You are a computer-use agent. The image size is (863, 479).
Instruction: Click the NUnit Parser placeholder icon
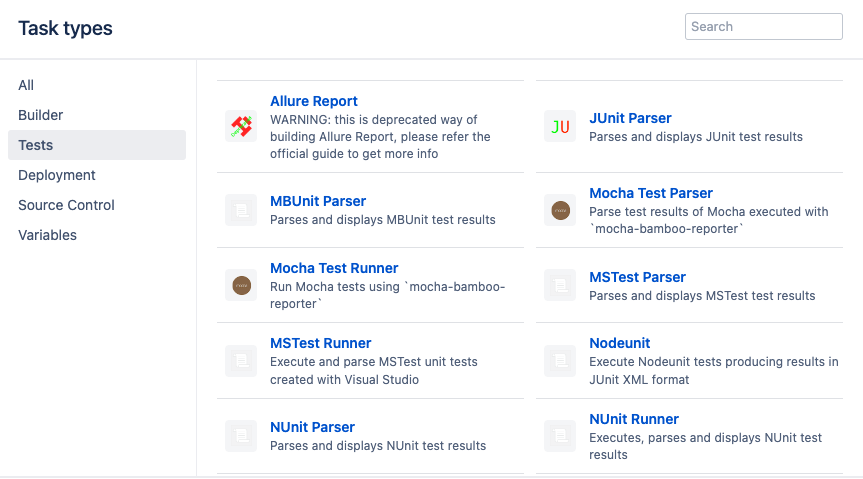click(x=241, y=436)
